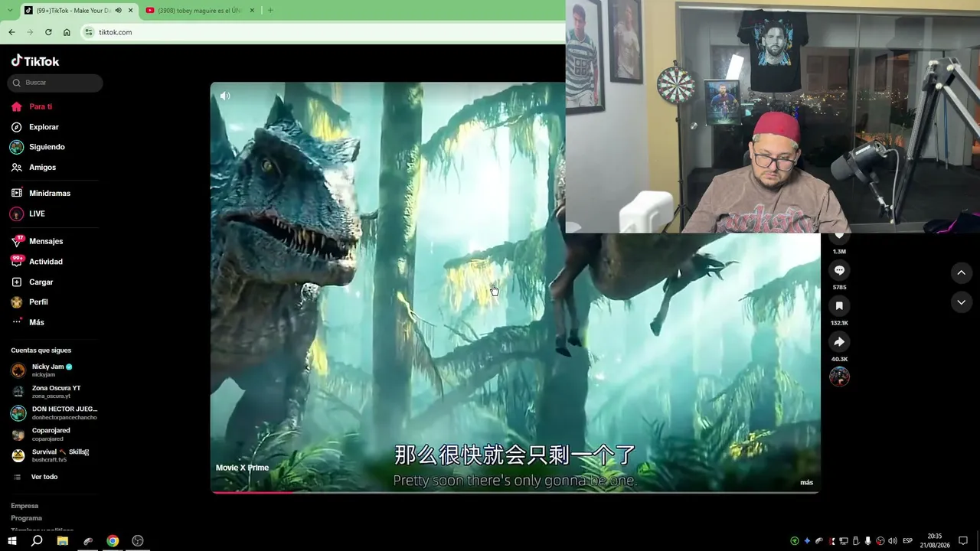Reload the current page

tap(48, 32)
